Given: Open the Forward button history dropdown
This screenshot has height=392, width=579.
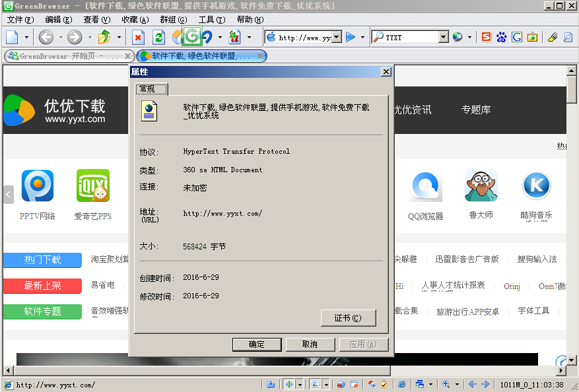Looking at the screenshot, I should click(90, 37).
